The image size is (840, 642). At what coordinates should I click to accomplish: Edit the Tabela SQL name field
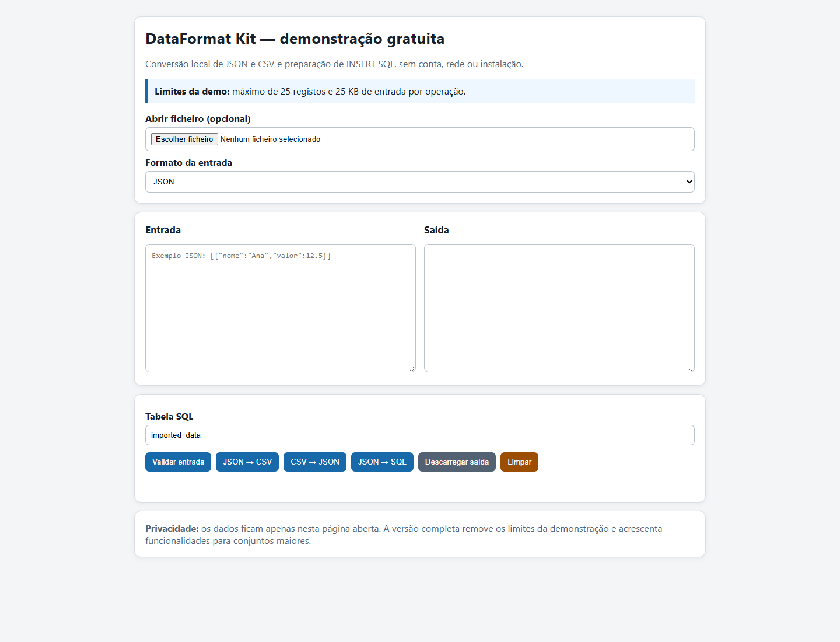420,435
